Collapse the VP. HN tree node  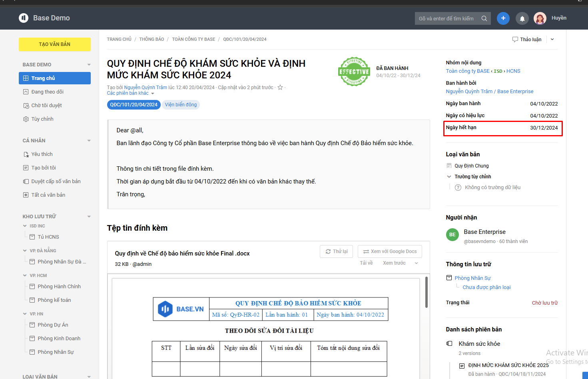pyautogui.click(x=25, y=314)
